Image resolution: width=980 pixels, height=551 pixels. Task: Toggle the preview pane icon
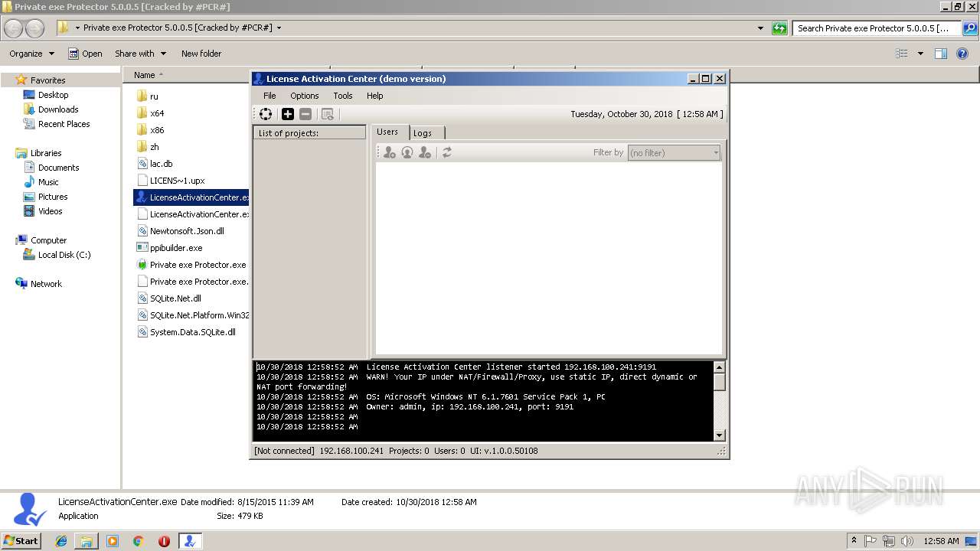pyautogui.click(x=941, y=54)
